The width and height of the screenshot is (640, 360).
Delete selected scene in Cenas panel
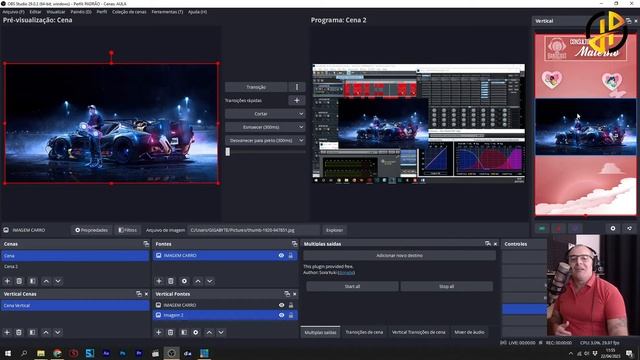click(x=19, y=281)
